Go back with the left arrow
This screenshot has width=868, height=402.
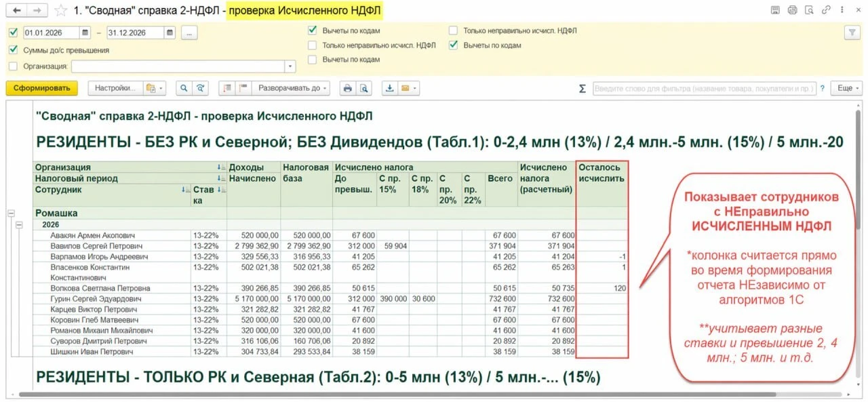point(17,10)
